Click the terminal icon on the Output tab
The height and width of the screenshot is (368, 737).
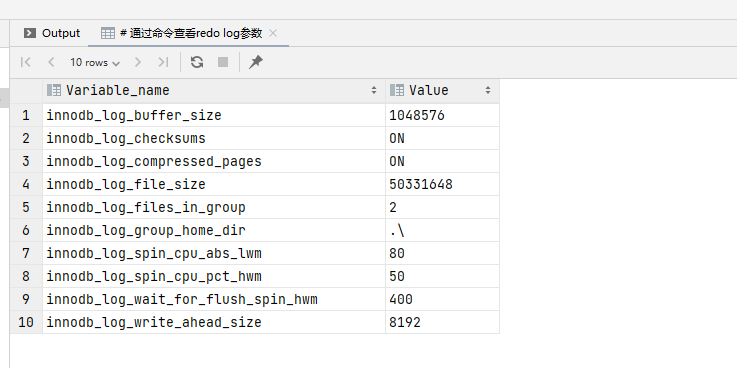click(x=30, y=33)
